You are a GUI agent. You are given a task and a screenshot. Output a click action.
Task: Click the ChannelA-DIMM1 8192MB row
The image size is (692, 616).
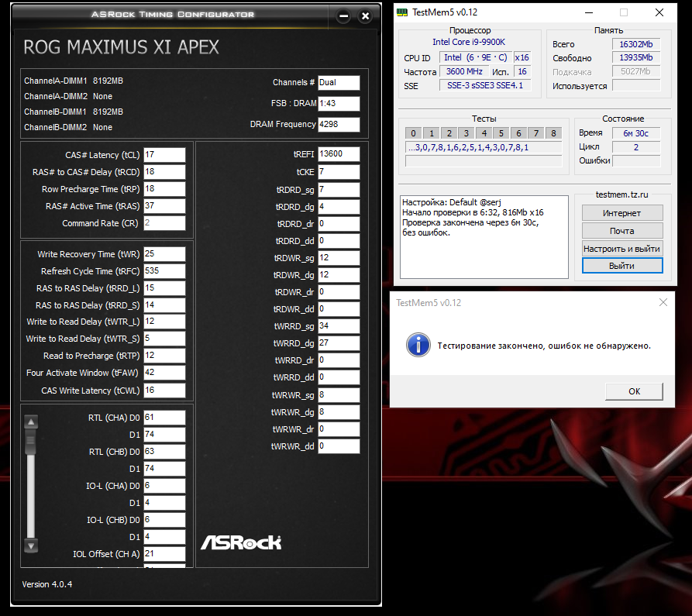(x=74, y=81)
